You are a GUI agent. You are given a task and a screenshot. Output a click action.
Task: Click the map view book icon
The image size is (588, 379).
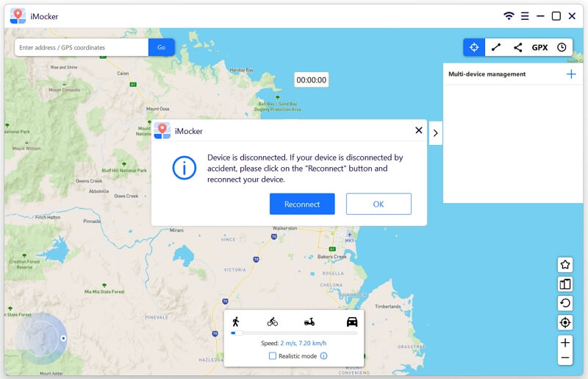[x=565, y=284]
